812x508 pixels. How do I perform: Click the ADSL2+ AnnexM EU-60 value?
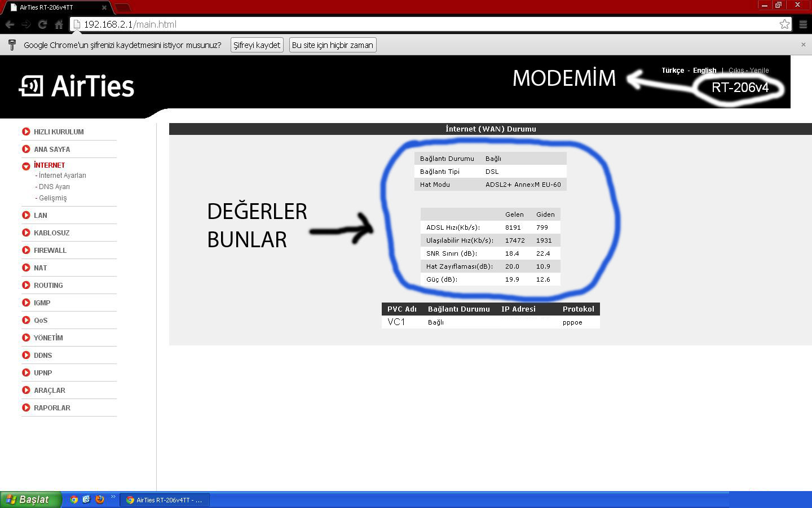(523, 185)
